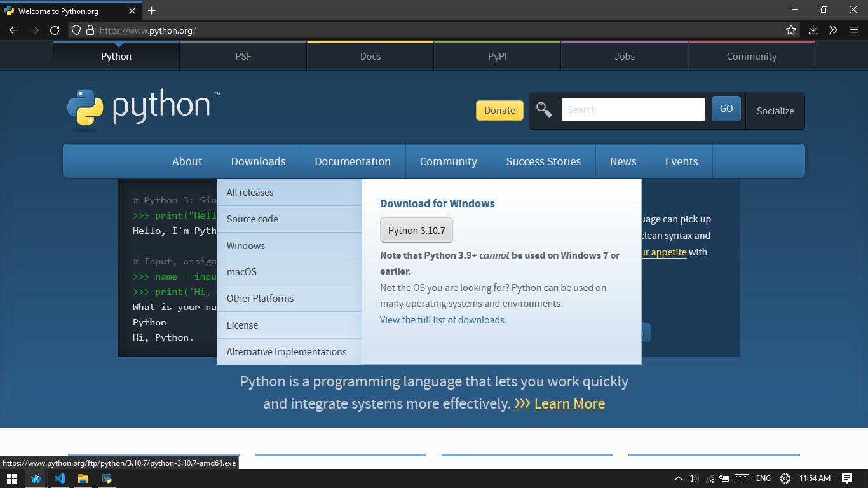
Task: Open the network icon in system tray
Action: [710, 478]
